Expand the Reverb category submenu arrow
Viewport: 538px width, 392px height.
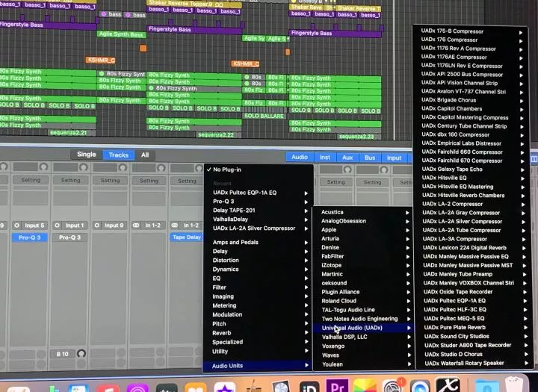(x=306, y=333)
